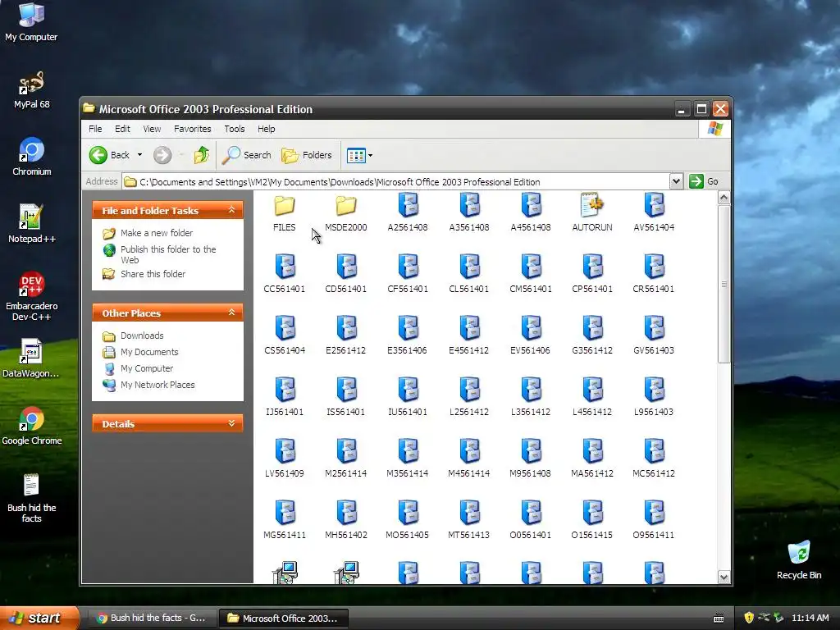Click the Back navigation button
Image resolution: width=840 pixels, height=630 pixels.
110,155
